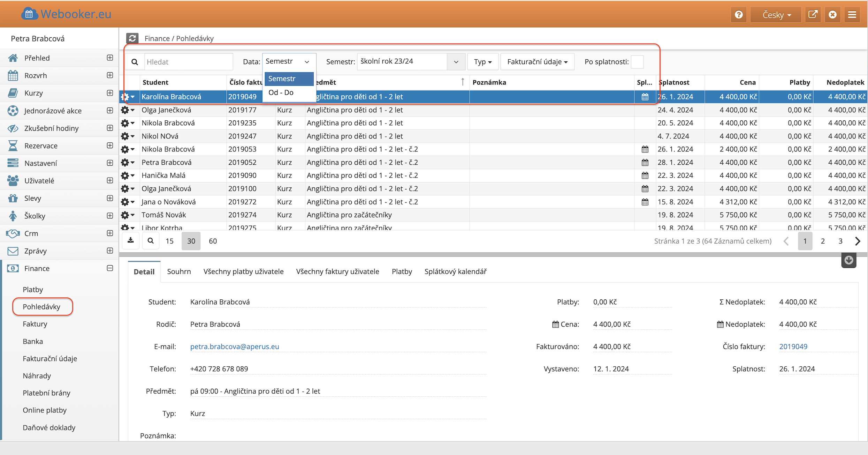Click invoice number link 2019049 in detail

793,346
